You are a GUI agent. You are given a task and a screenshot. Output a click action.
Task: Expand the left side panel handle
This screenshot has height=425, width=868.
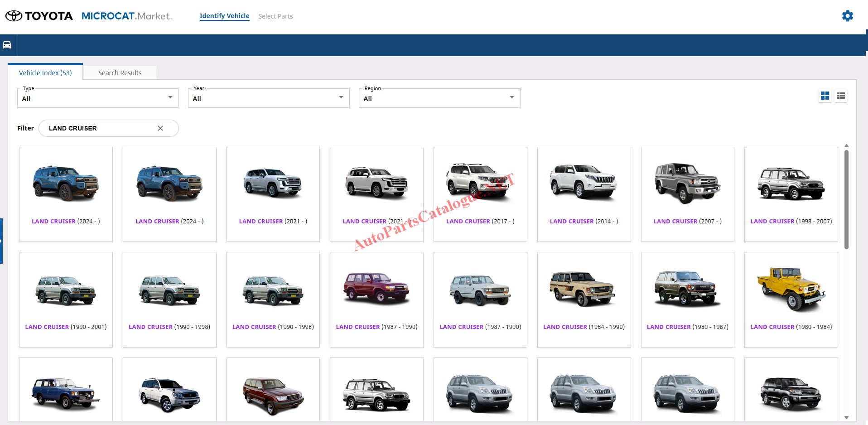click(1, 241)
